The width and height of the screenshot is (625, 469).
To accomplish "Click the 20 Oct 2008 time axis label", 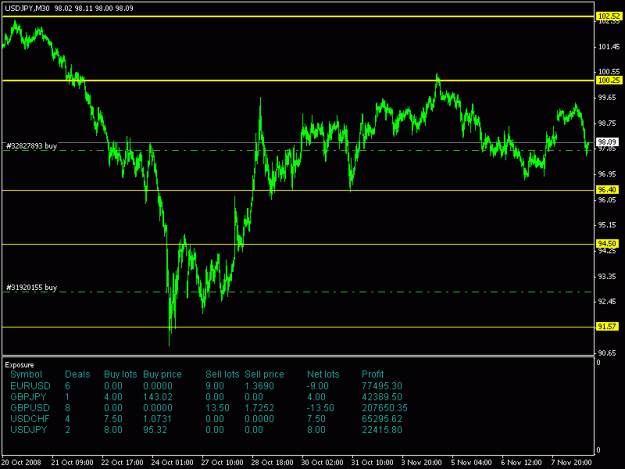I will click(x=21, y=463).
